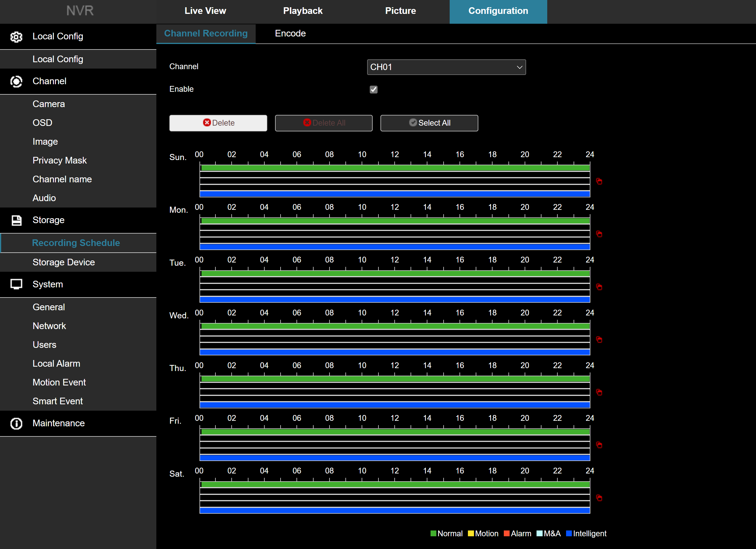This screenshot has height=549, width=756.
Task: Click Tuesday's green Normal recording bar
Action: click(x=395, y=273)
